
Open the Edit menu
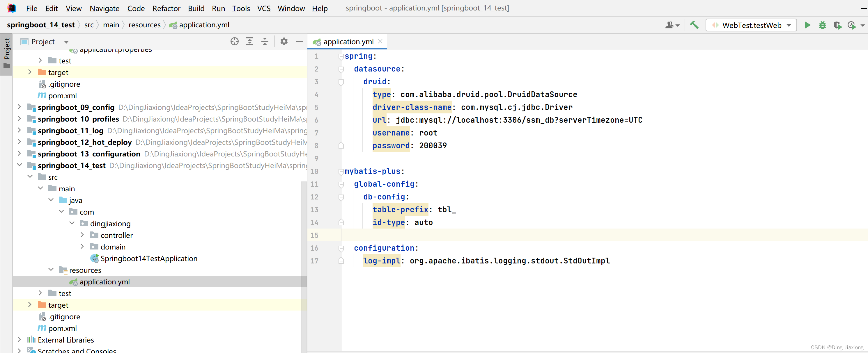coord(52,8)
